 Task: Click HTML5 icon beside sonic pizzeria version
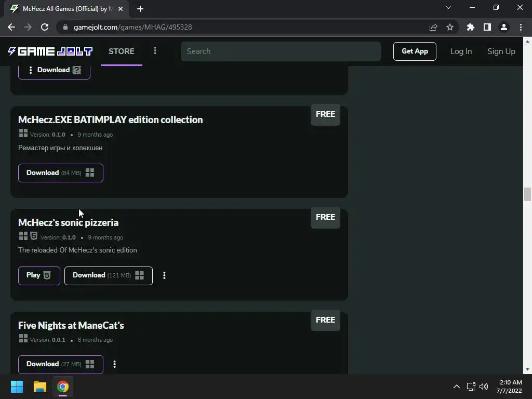coord(34,236)
